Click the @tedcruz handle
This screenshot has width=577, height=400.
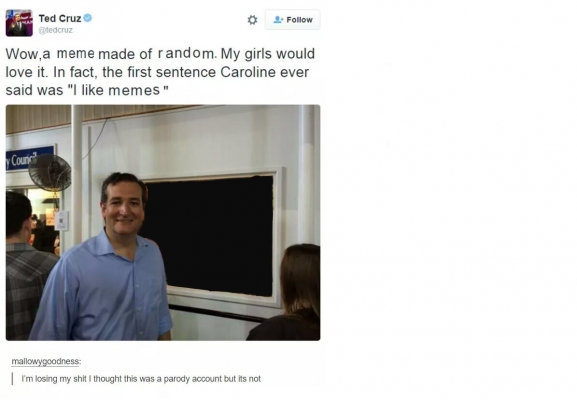pos(56,30)
